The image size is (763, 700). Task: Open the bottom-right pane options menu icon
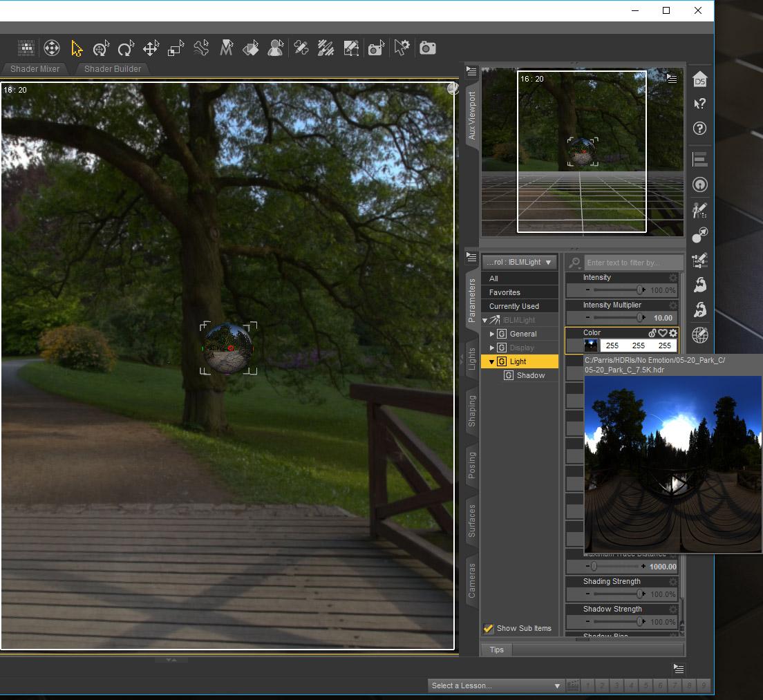[x=679, y=669]
